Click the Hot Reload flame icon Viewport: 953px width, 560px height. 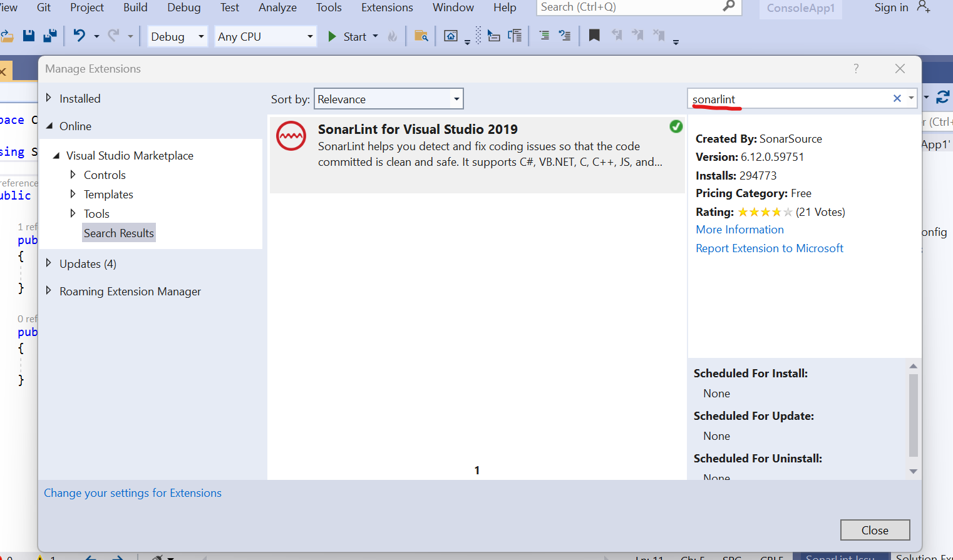(x=393, y=36)
